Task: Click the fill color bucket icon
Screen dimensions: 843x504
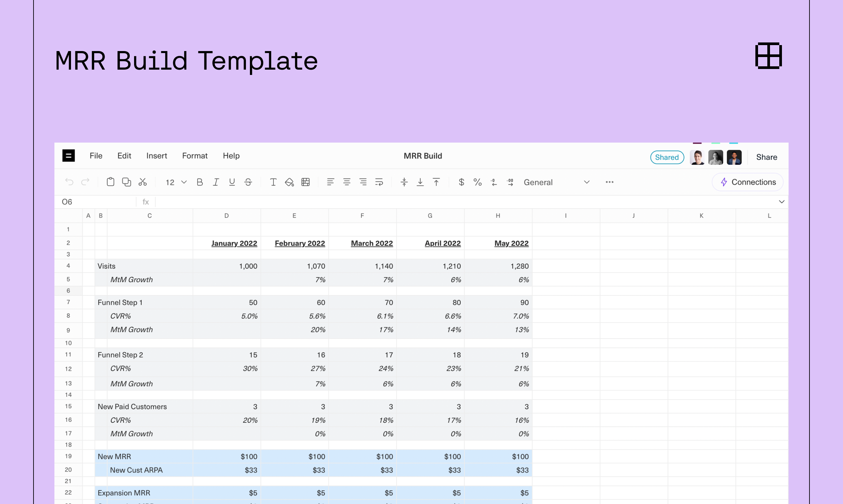Action: coord(289,182)
